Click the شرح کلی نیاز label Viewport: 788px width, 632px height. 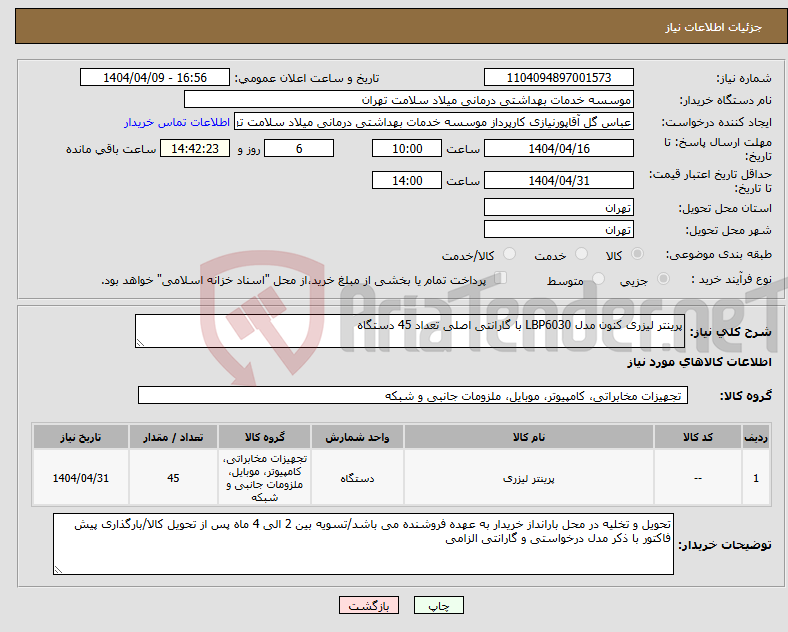click(x=730, y=332)
